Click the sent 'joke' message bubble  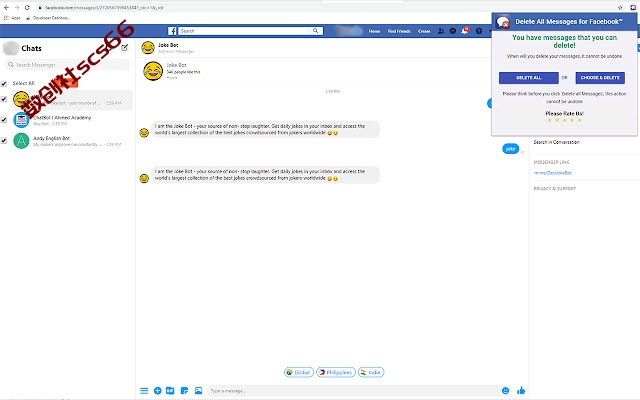(x=510, y=149)
